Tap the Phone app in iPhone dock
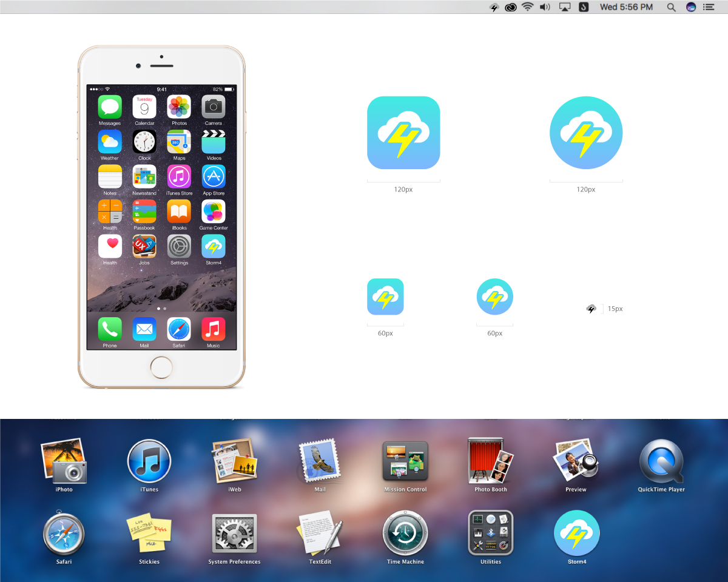Image resolution: width=728 pixels, height=582 pixels. pyautogui.click(x=110, y=329)
